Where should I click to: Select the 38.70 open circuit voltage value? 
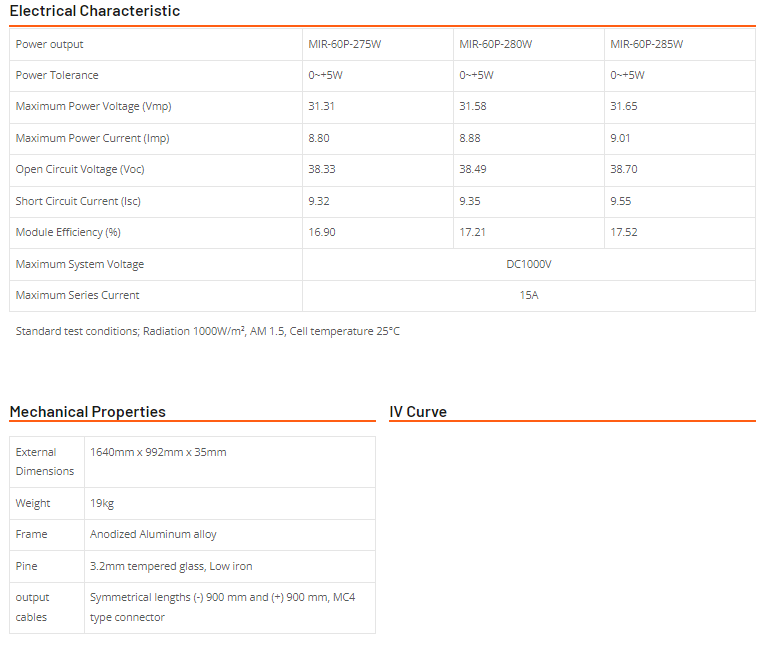623,170
